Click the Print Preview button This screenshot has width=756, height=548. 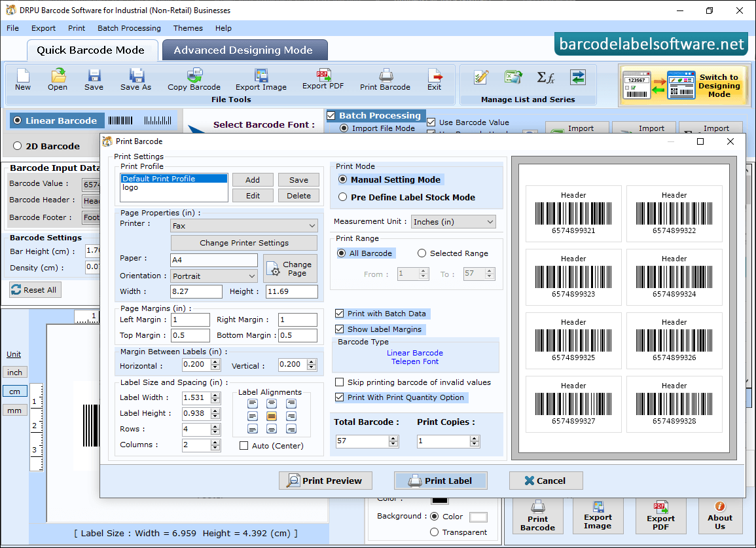click(x=325, y=481)
